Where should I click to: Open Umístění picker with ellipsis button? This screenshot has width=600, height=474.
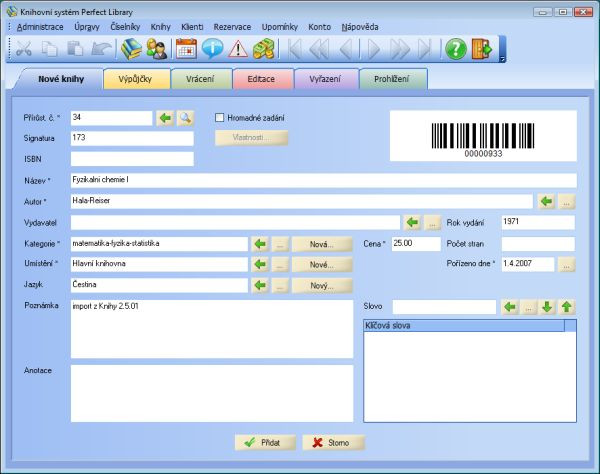click(280, 264)
